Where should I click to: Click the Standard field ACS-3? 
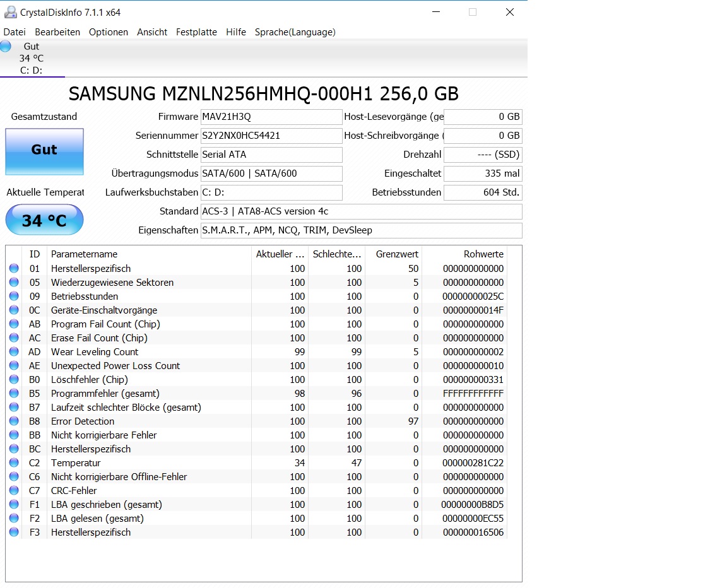[x=361, y=212]
